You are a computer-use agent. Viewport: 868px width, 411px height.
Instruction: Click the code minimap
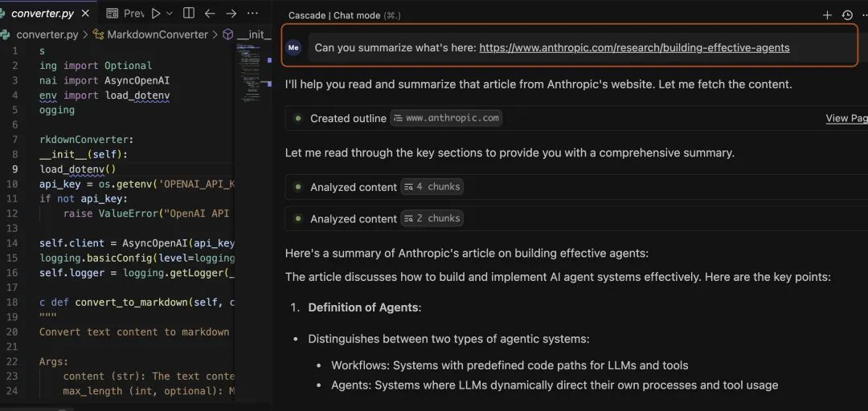pos(248,72)
